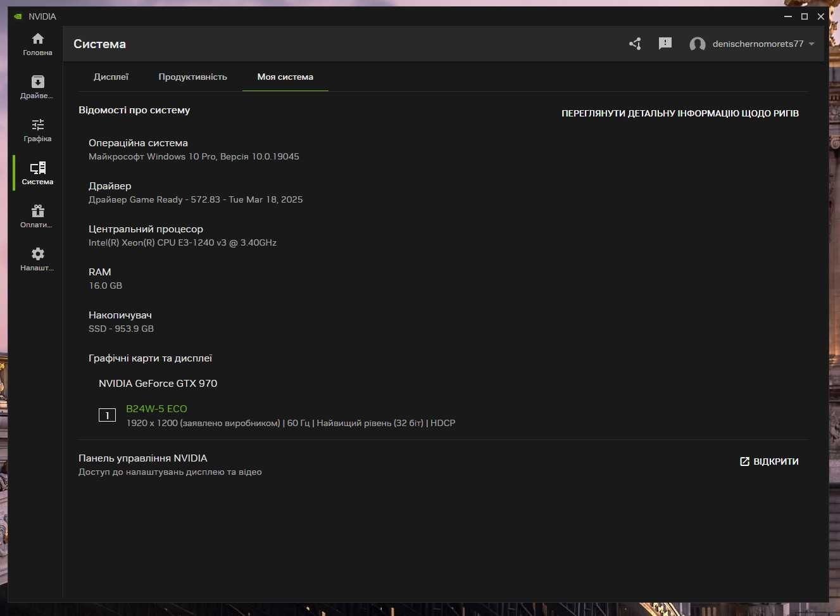
Task: Click the SSD - 953.9 GB value
Action: click(x=121, y=329)
